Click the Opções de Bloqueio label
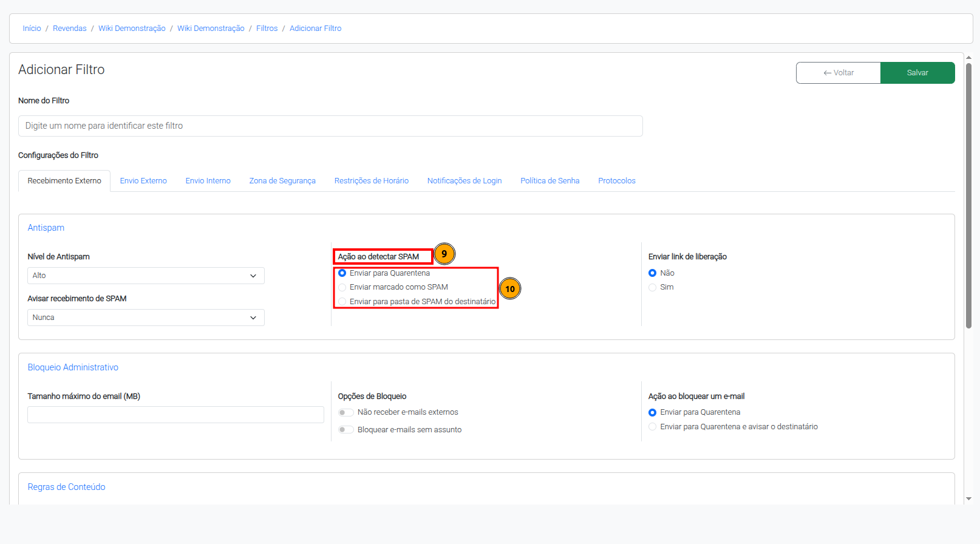The image size is (980, 544). [x=372, y=396]
